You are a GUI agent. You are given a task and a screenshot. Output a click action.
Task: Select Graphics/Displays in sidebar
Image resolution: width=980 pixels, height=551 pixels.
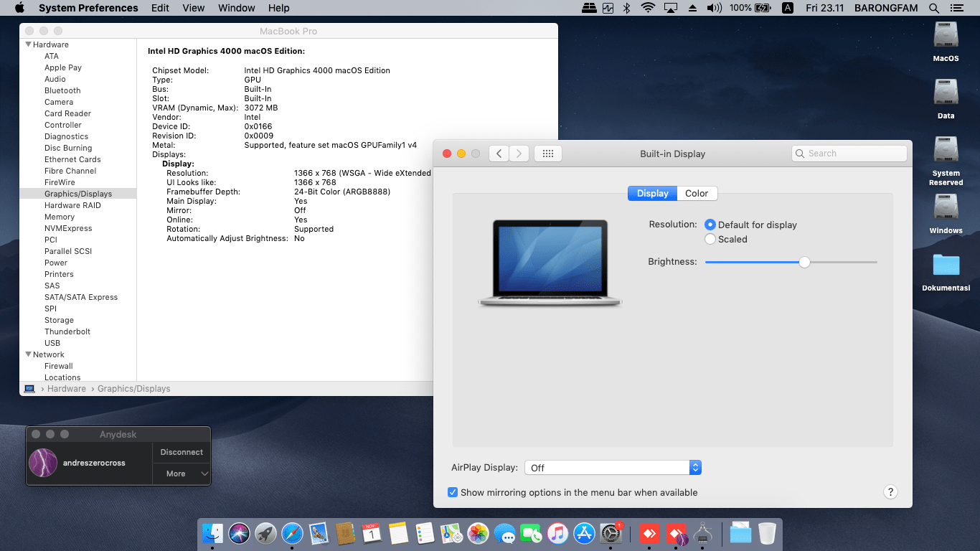coord(78,194)
